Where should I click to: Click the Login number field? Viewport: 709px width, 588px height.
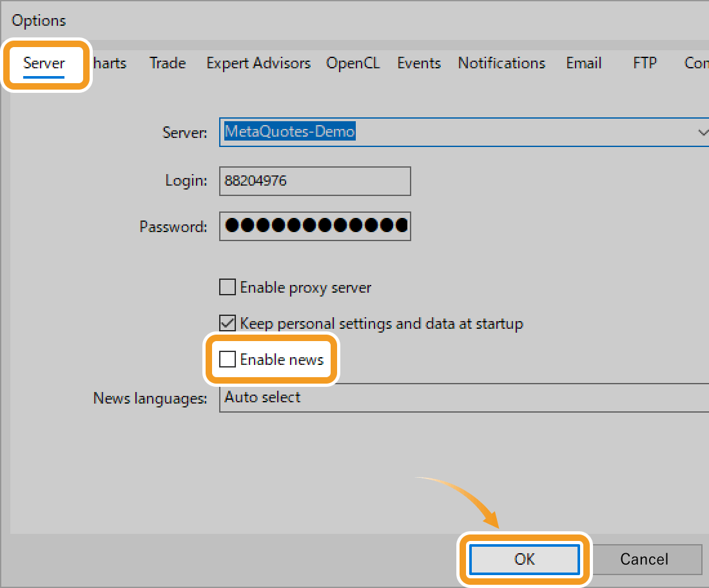point(315,181)
